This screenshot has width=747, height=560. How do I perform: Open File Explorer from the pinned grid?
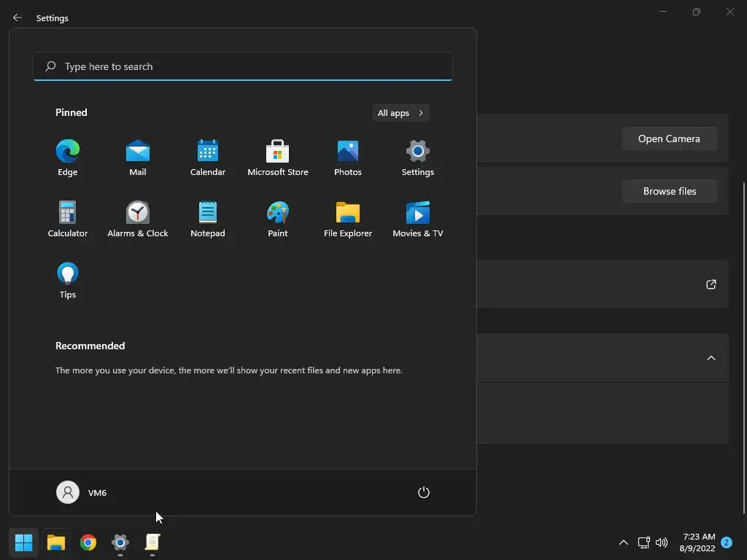click(348, 219)
